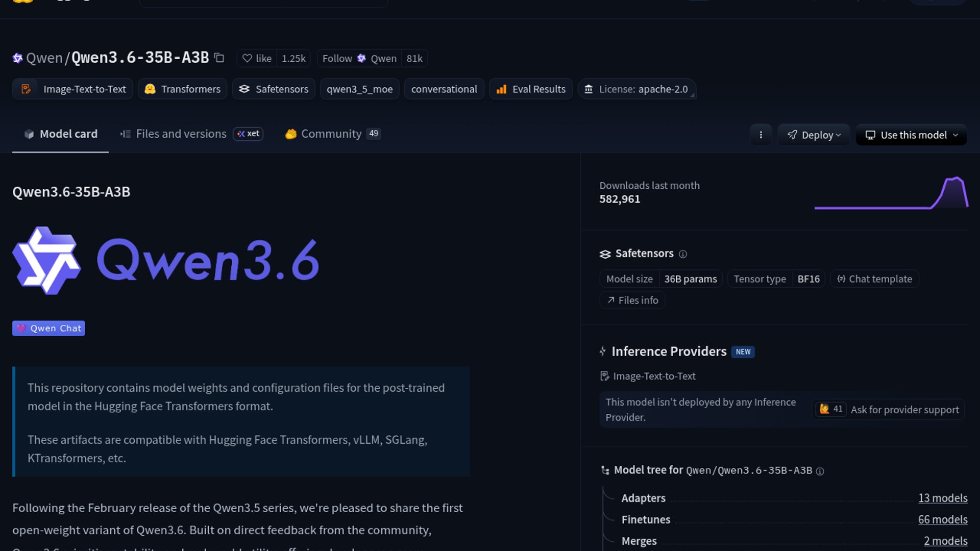Screen dimensions: 980x551
Task: Open Files info for Safetensors
Action: click(632, 300)
